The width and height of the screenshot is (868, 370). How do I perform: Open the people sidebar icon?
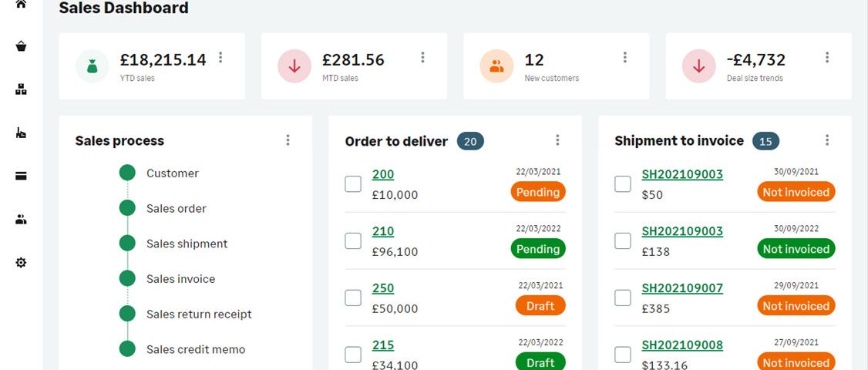[x=21, y=220]
